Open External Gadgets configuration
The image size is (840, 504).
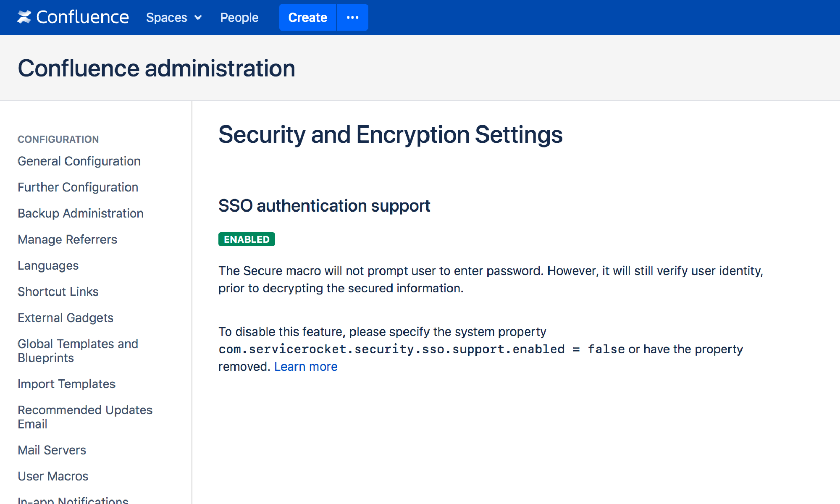66,318
